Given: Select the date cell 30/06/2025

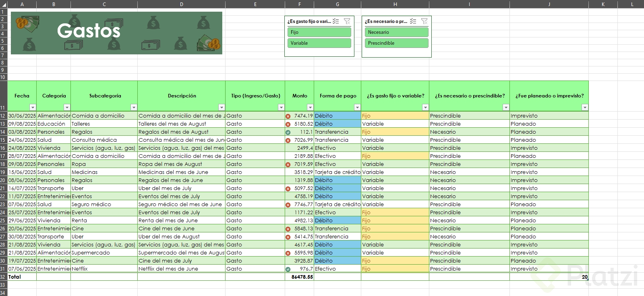Looking at the screenshot, I should (22, 116).
